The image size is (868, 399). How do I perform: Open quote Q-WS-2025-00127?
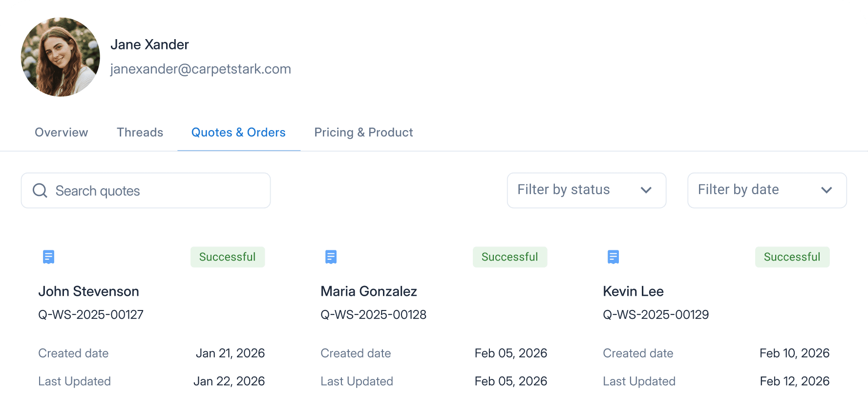[91, 314]
